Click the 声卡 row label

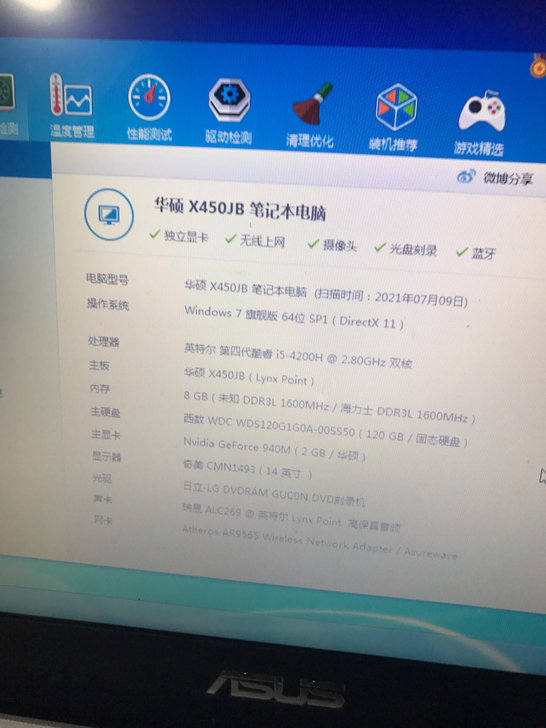pos(103,499)
